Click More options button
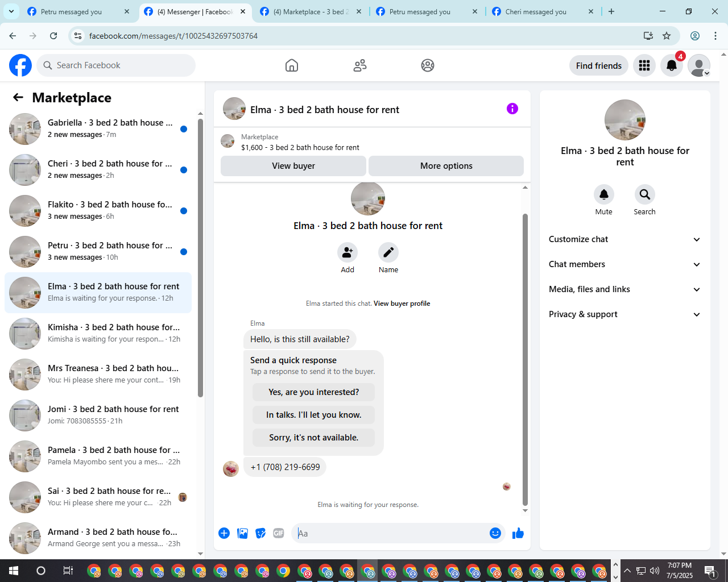This screenshot has width=728, height=582. (x=446, y=166)
